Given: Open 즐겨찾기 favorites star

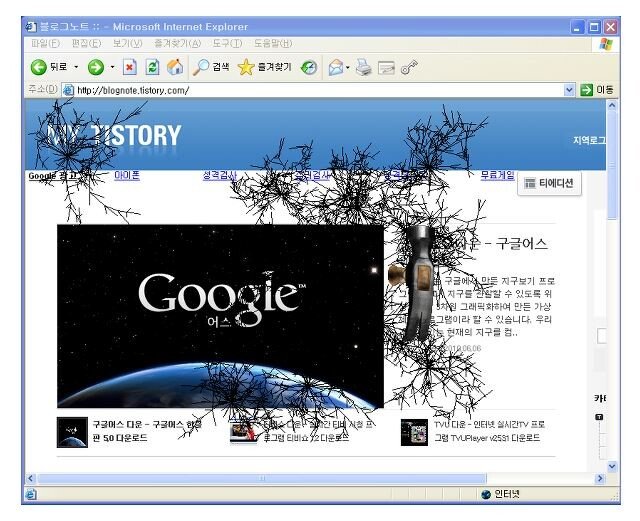Looking at the screenshot, I should [x=264, y=67].
